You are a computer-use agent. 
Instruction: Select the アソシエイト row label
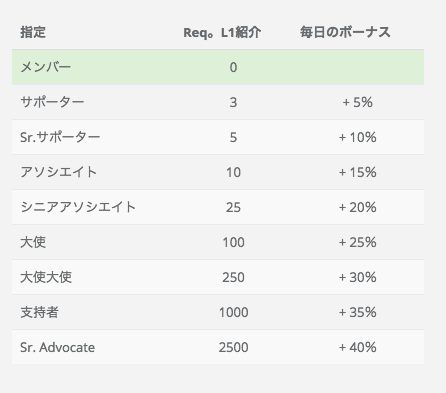(x=58, y=172)
